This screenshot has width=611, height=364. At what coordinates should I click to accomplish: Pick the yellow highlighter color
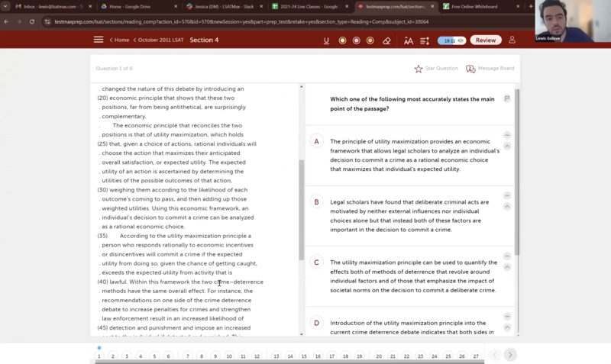click(342, 40)
